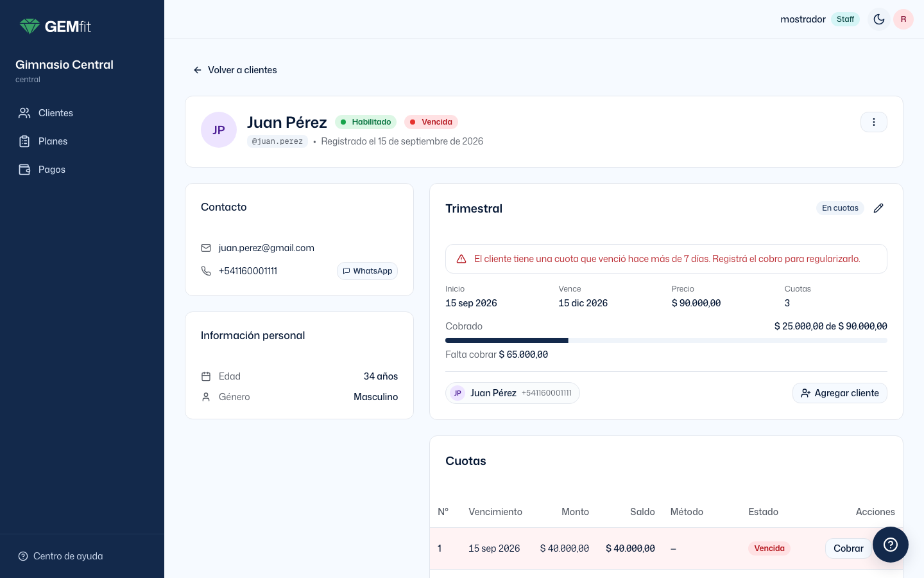Open the floating help question-mark button

click(891, 545)
